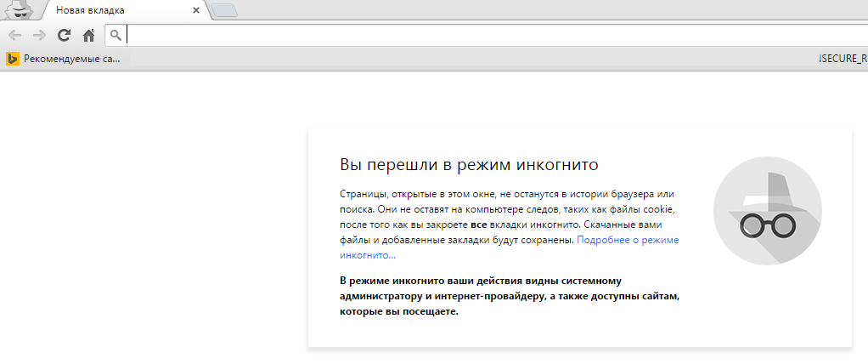The width and height of the screenshot is (868, 364).
Task: Open a new tab with the blank tab button
Action: [x=224, y=10]
